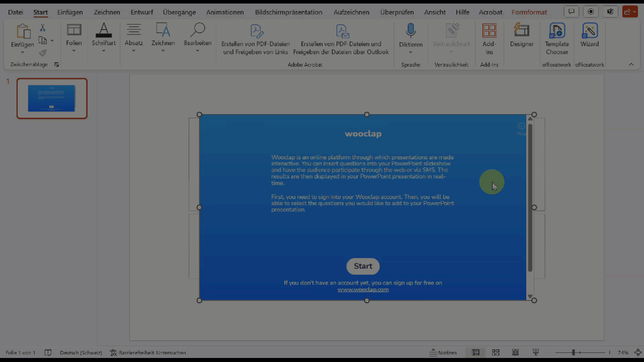Click the scrollbar down arrow in Wooclap pane

[530, 297]
